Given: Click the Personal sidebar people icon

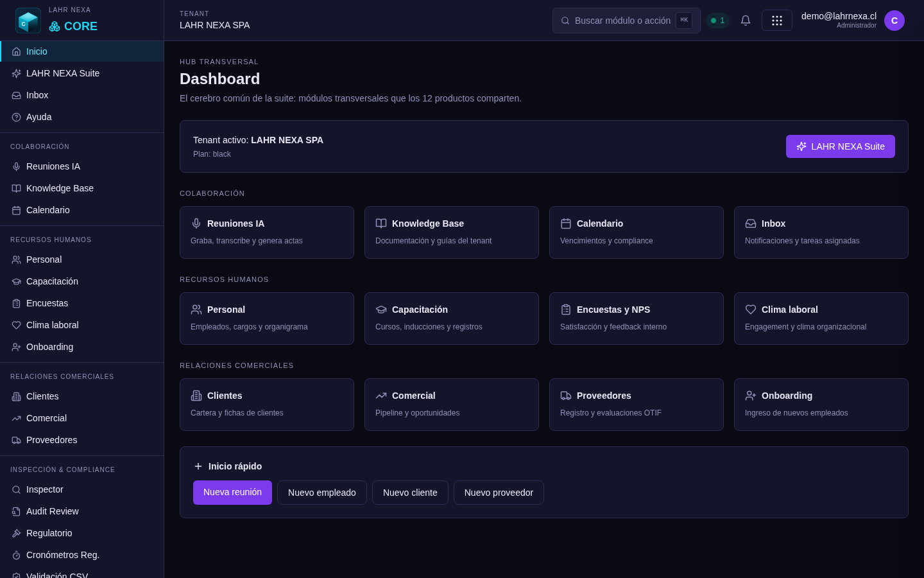Looking at the screenshot, I should tap(17, 259).
